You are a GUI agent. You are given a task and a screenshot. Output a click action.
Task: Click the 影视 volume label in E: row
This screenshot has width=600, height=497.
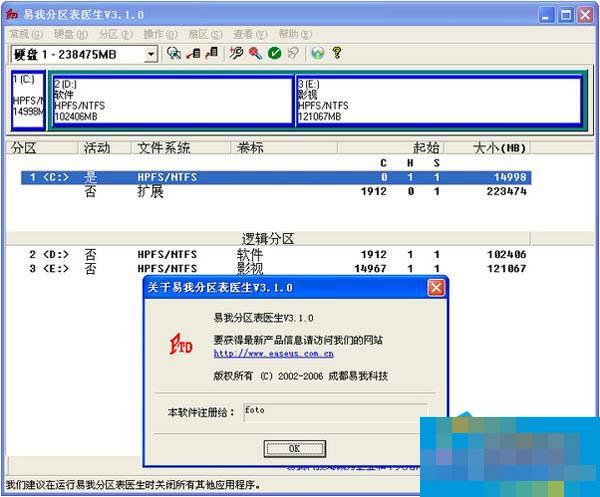(x=250, y=269)
